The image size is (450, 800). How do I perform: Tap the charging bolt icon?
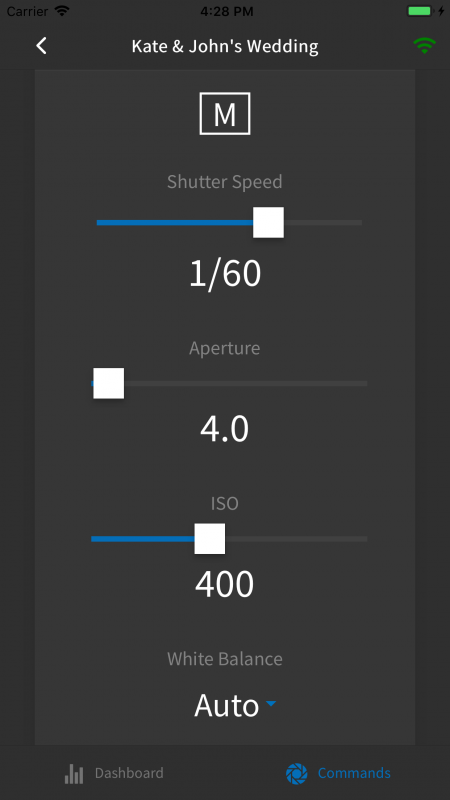pos(441,11)
